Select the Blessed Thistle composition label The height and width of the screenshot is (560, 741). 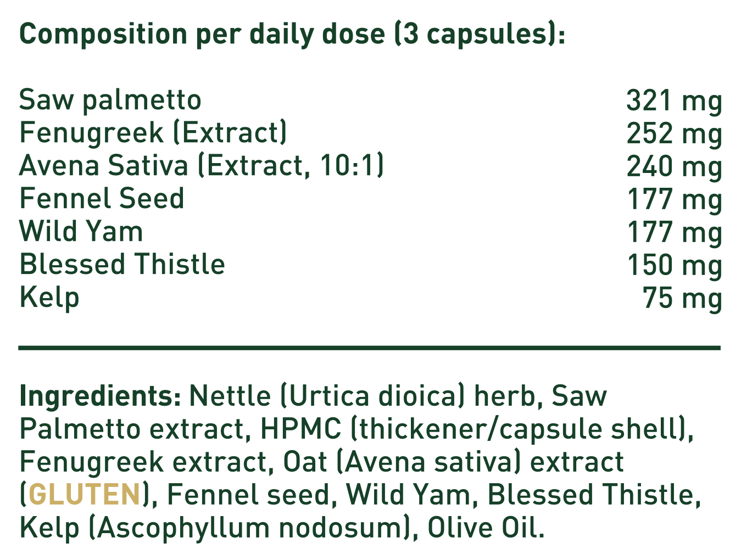(122, 264)
